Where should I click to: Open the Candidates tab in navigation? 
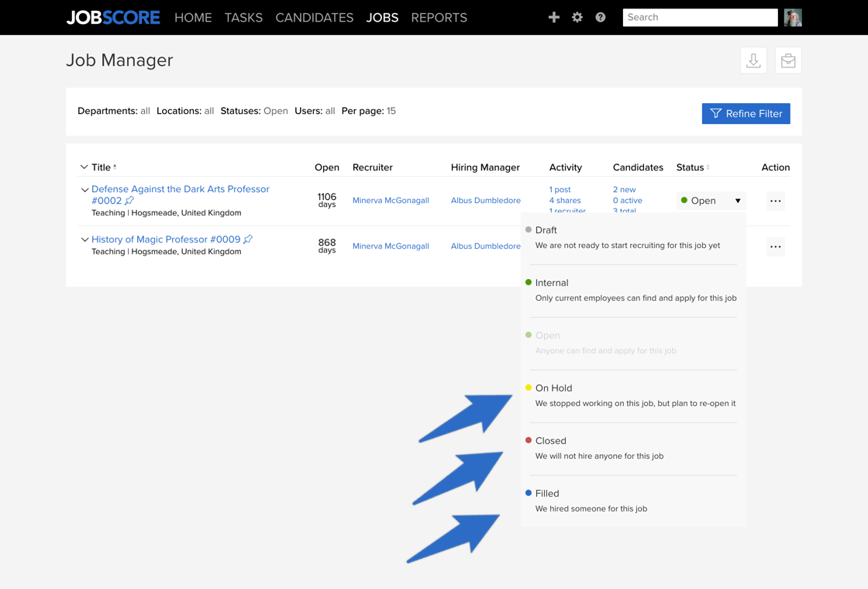coord(315,18)
